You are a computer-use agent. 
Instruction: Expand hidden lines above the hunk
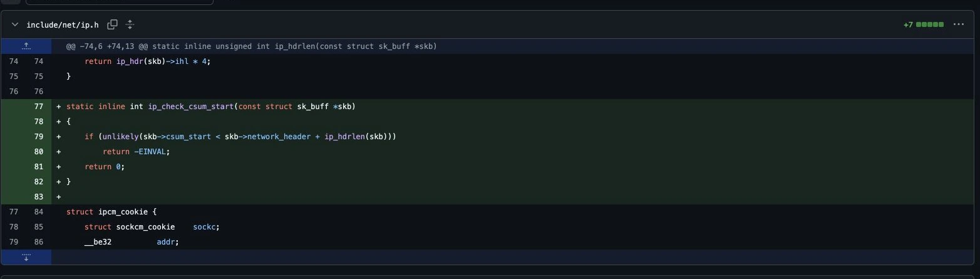click(x=26, y=46)
